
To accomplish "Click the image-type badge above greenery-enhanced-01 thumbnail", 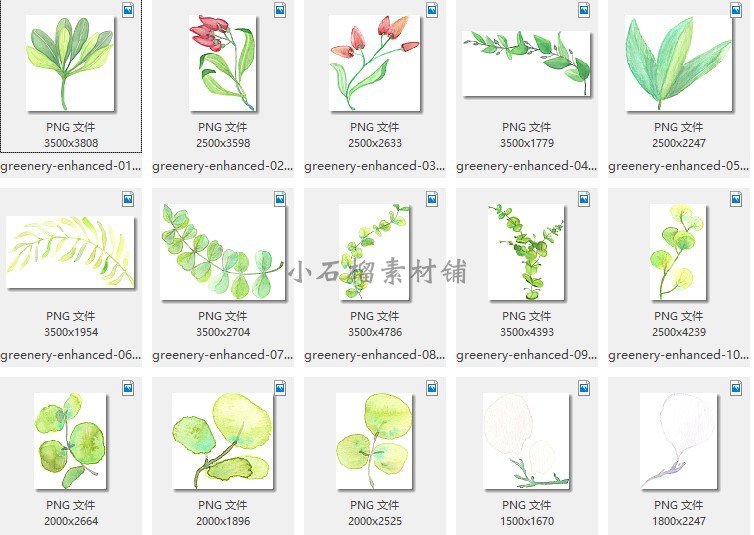I will pyautogui.click(x=128, y=10).
